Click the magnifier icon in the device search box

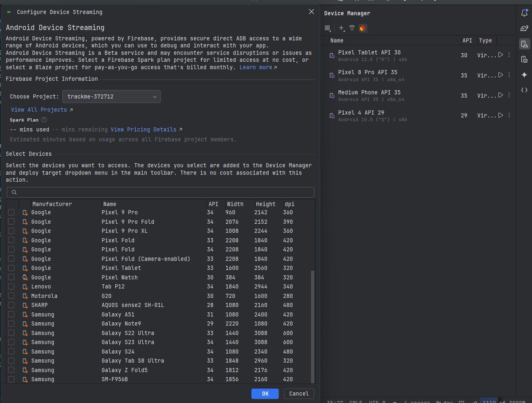coord(14,192)
